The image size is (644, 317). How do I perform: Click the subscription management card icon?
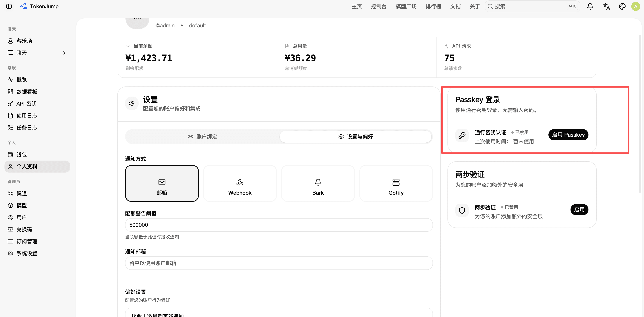[10, 241]
